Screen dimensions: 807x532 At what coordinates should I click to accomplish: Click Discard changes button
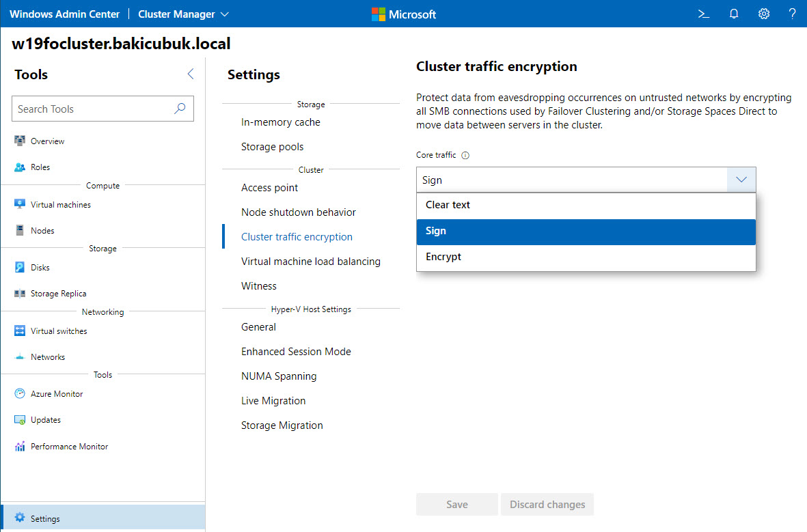click(547, 504)
